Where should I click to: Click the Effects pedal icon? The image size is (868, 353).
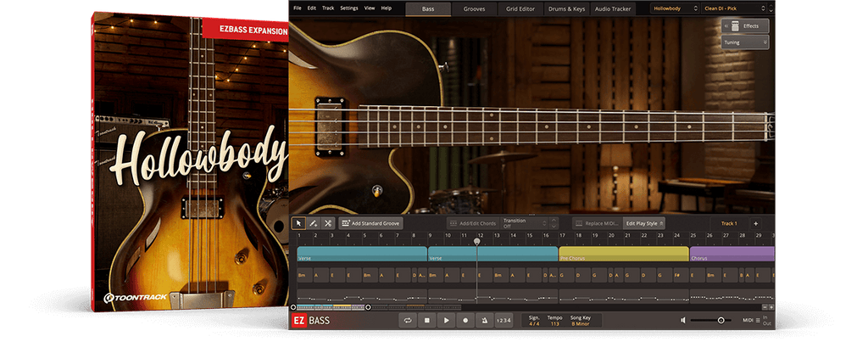tap(735, 26)
